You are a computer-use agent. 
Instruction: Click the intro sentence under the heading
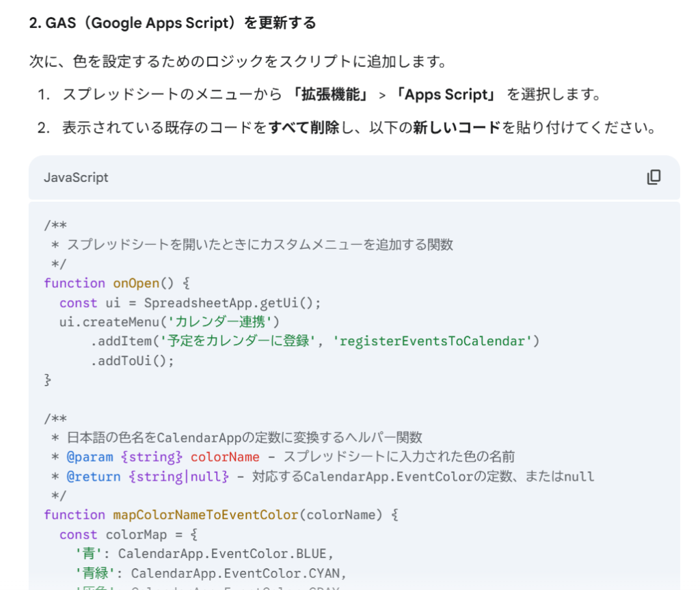pyautogui.click(x=238, y=62)
